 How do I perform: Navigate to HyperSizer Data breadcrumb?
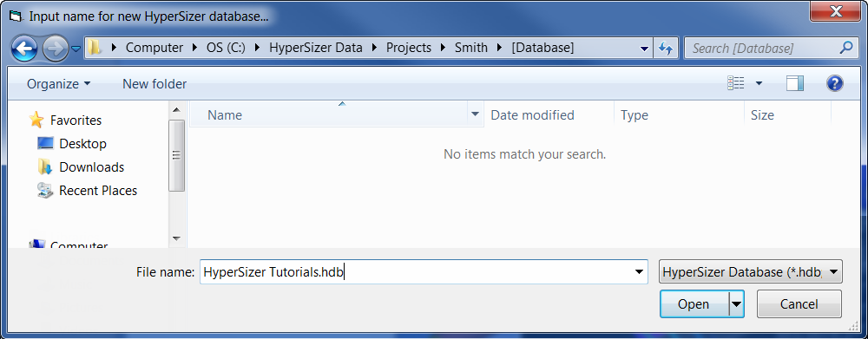click(316, 48)
